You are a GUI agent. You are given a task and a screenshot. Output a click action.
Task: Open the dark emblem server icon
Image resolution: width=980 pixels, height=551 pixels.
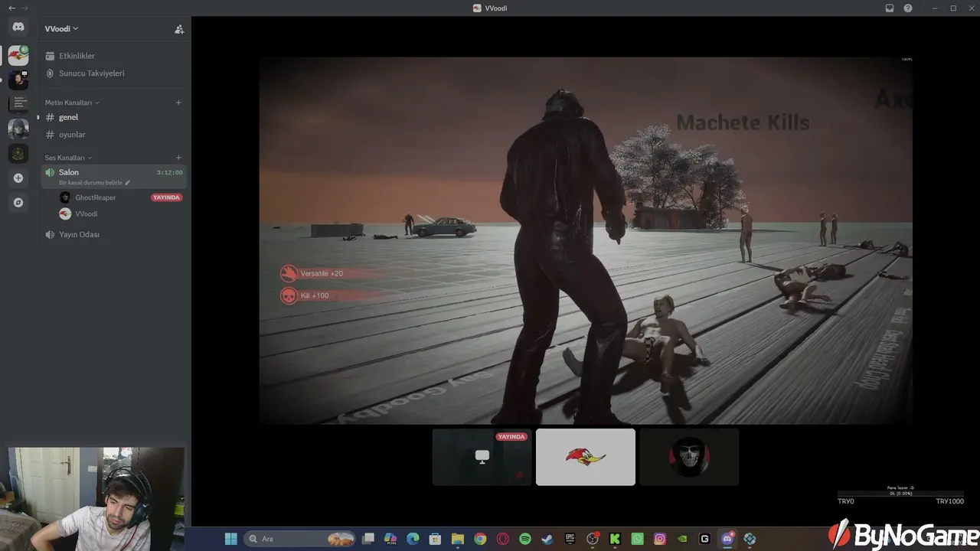pos(18,153)
